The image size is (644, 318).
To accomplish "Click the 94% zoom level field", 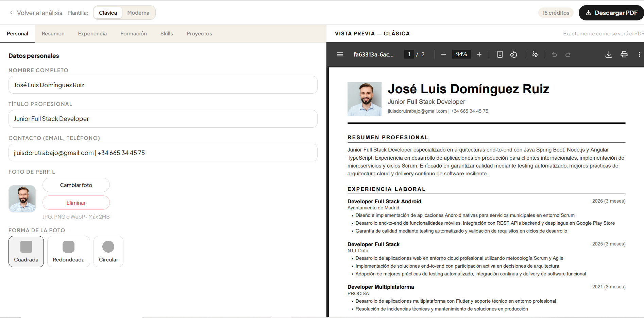I will 461,54.
